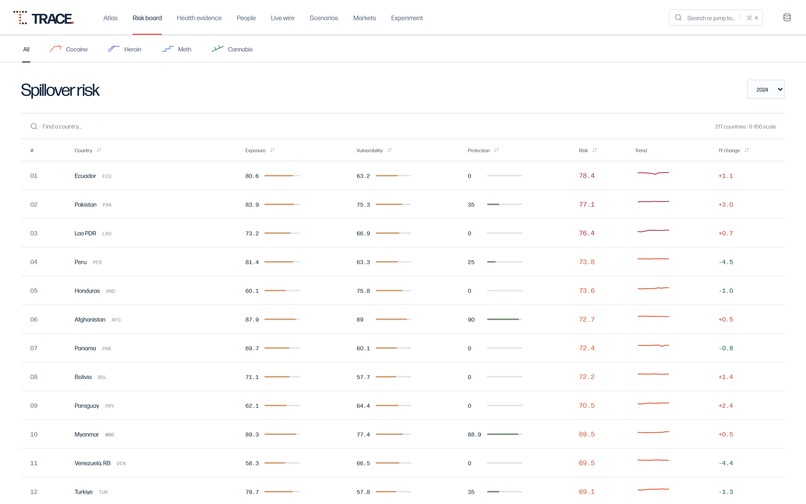Screen dimensions: 806x504
Task: Open the Ecuador country row
Action: click(x=403, y=175)
